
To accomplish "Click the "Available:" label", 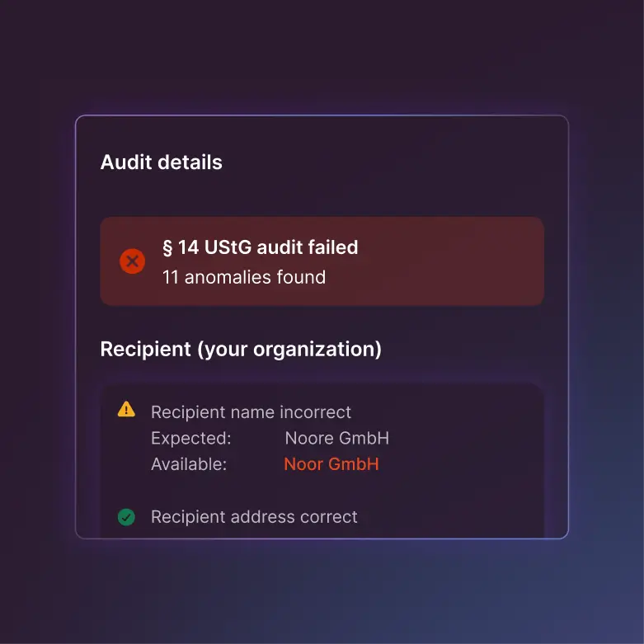I will click(x=188, y=464).
